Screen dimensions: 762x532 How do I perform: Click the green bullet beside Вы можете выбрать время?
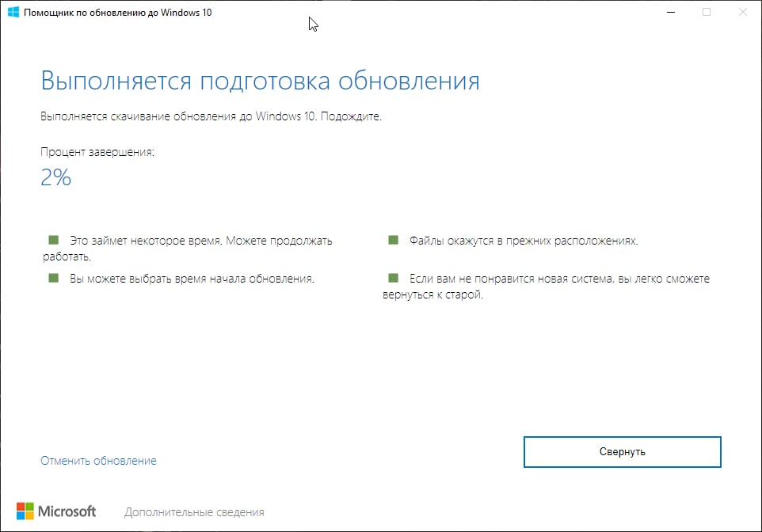click(x=53, y=278)
